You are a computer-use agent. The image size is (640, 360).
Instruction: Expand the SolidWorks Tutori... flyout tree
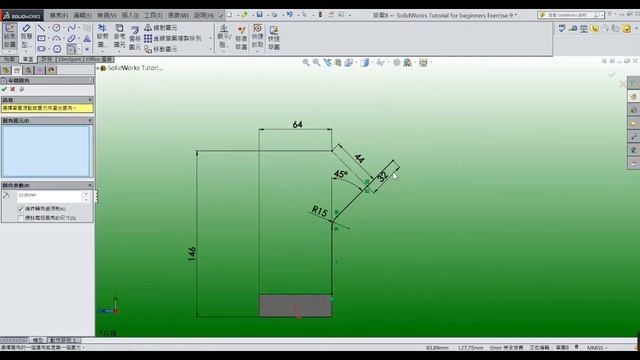[x=98, y=68]
